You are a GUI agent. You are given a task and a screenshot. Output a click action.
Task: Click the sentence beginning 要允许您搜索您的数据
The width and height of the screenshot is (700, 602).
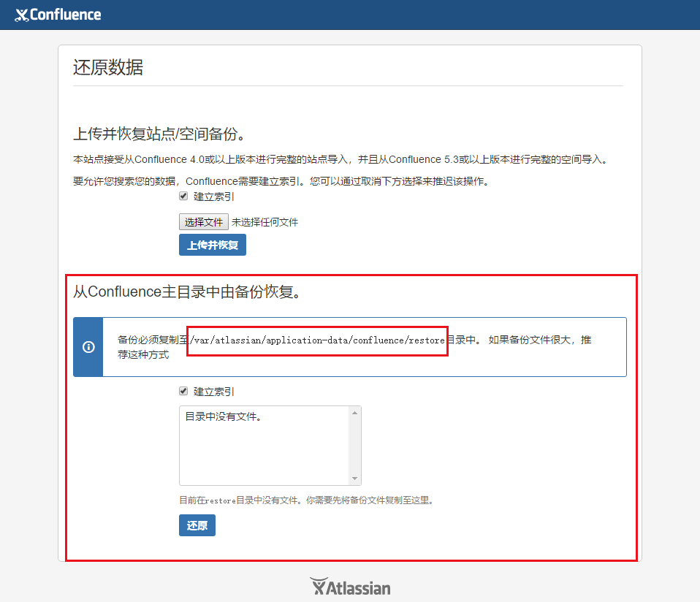click(x=282, y=181)
